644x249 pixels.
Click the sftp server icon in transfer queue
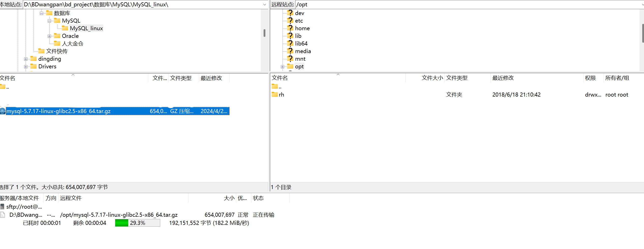(x=3, y=207)
